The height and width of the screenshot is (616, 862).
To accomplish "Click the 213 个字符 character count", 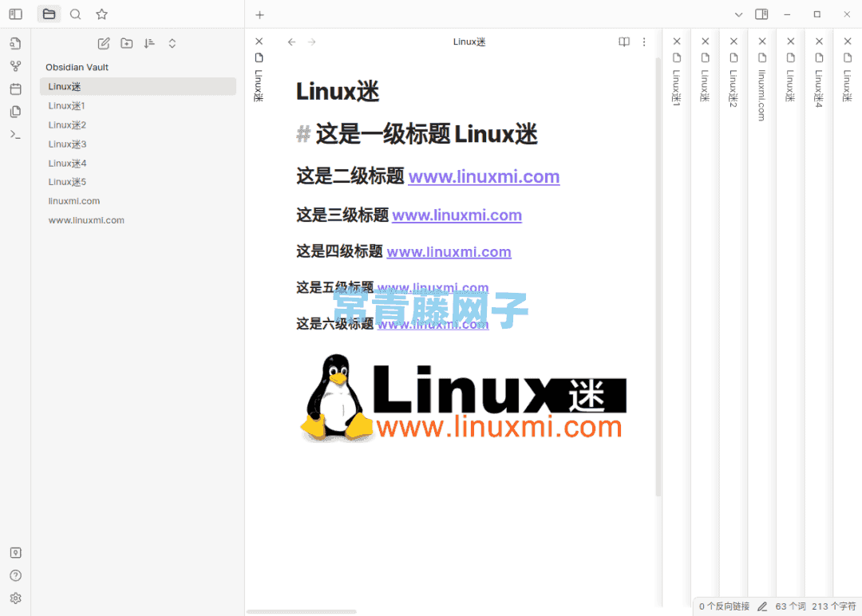I will (x=833, y=606).
